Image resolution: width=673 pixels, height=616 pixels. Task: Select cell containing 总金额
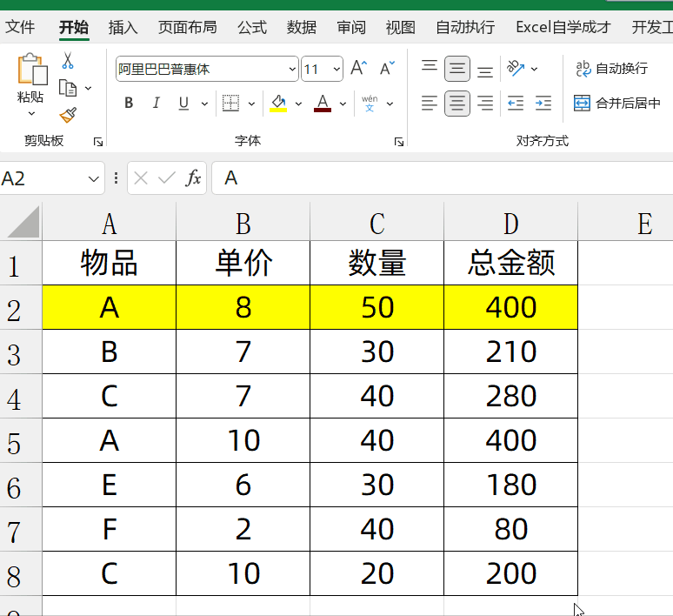[x=510, y=263]
